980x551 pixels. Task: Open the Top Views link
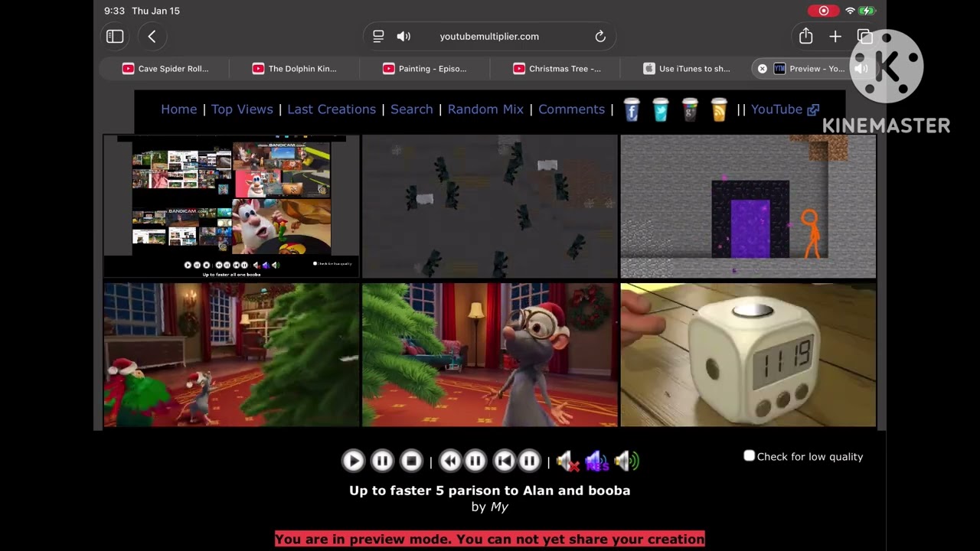(242, 109)
